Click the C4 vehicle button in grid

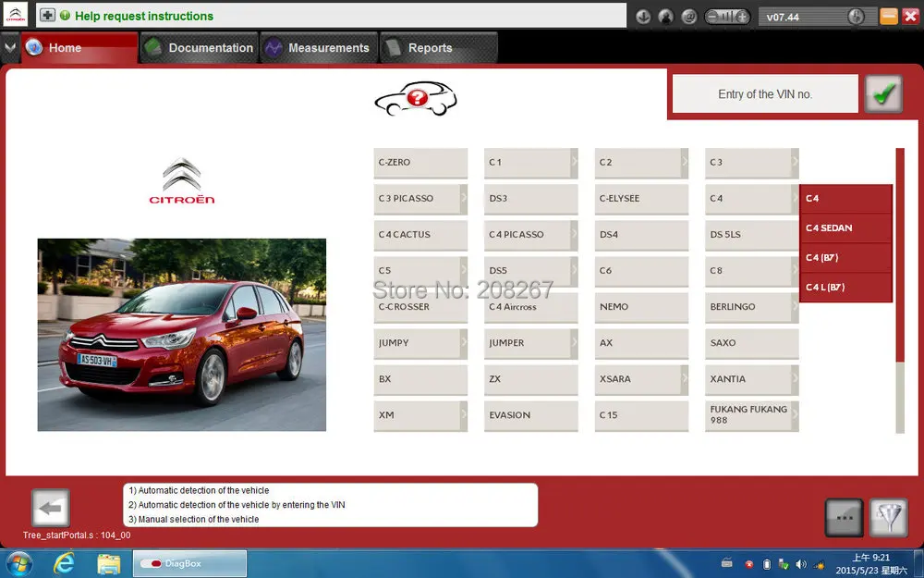point(752,198)
